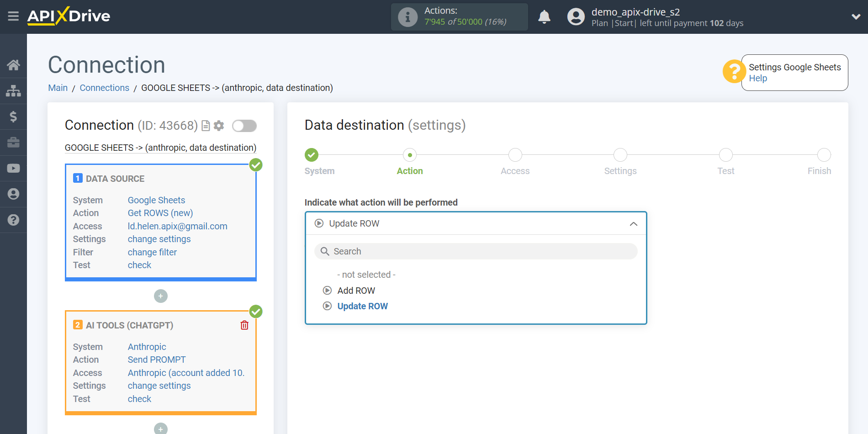
Task: Open the Get ROWS (new) action link
Action: click(x=160, y=213)
